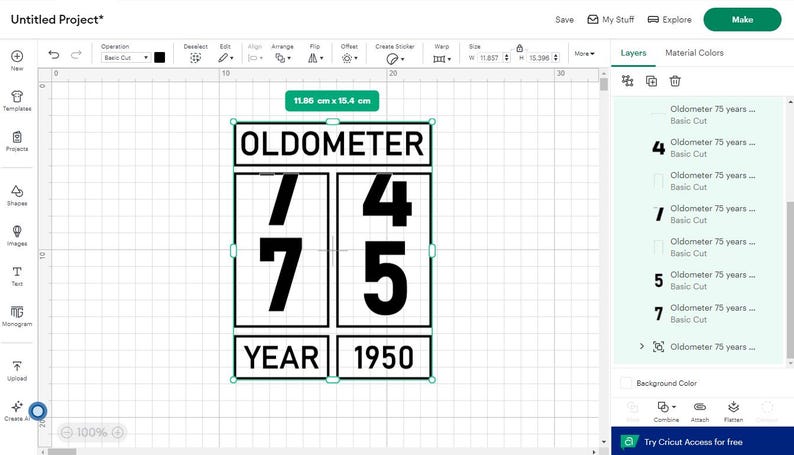Click the 11.86 cm x 15.4 cm size label

point(332,101)
